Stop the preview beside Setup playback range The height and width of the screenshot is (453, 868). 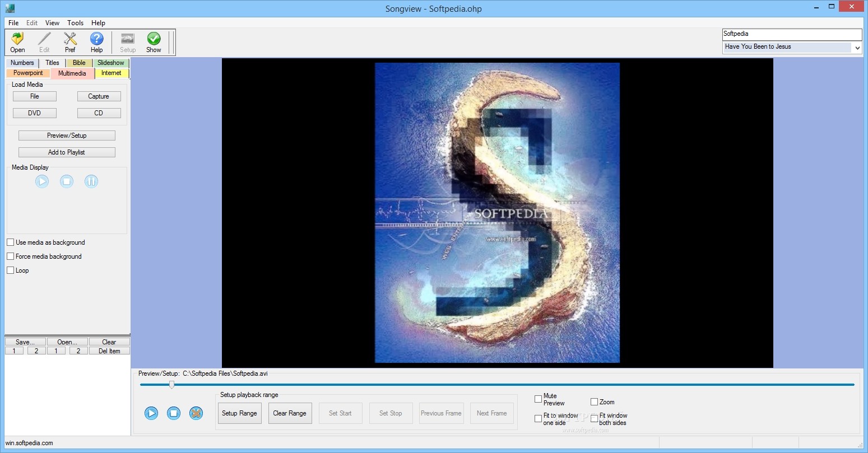(x=174, y=413)
